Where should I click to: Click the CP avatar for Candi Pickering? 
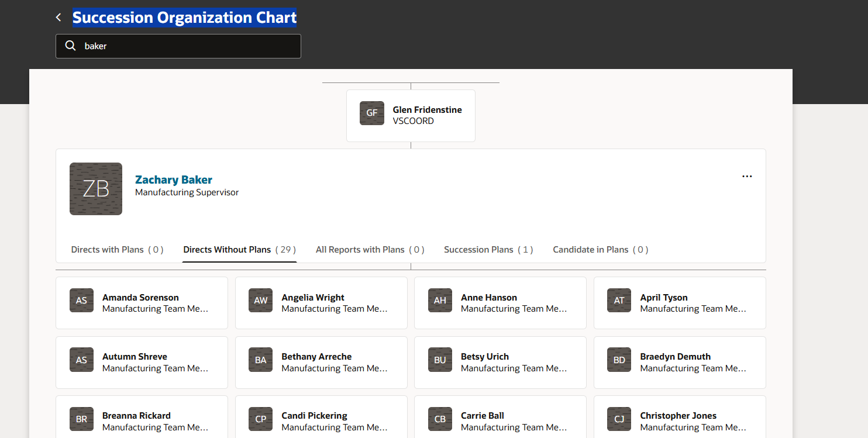pyautogui.click(x=261, y=419)
